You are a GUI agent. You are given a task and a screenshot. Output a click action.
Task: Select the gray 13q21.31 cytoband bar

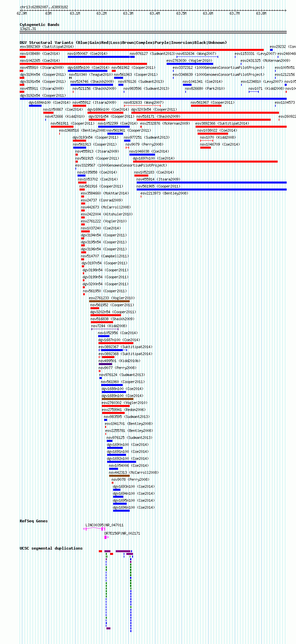(153, 32)
